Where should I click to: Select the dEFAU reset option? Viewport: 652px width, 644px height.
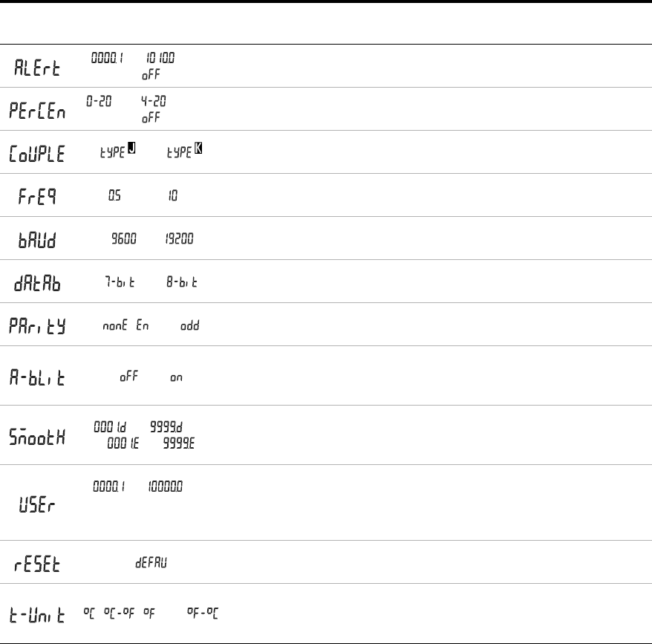[151, 563]
